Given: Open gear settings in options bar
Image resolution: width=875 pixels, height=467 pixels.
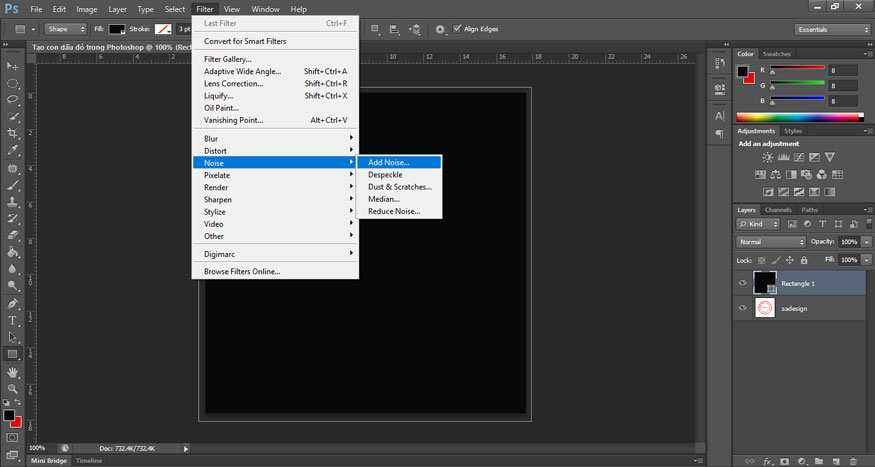Looking at the screenshot, I should coord(440,29).
